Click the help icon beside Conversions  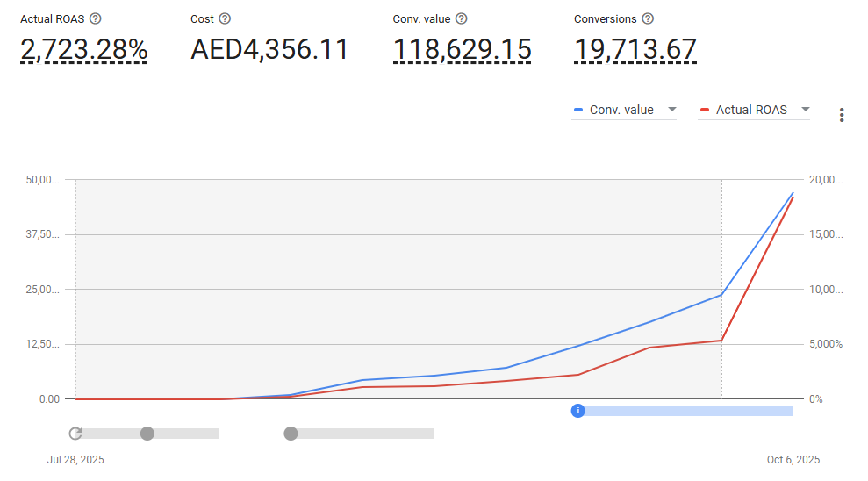click(648, 18)
